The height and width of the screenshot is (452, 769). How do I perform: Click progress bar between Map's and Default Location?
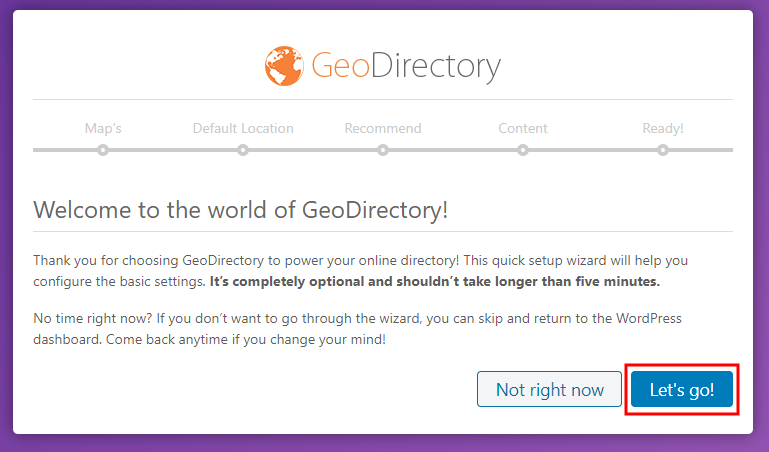click(173, 150)
